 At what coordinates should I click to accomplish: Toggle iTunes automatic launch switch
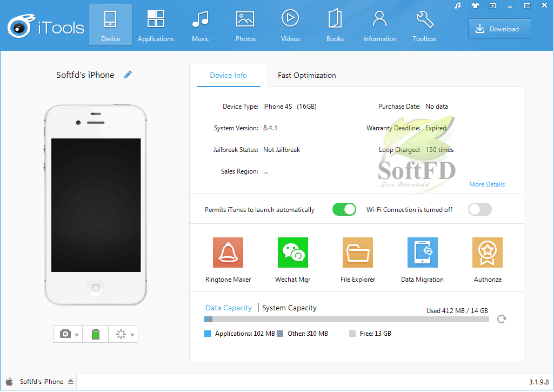pyautogui.click(x=344, y=210)
